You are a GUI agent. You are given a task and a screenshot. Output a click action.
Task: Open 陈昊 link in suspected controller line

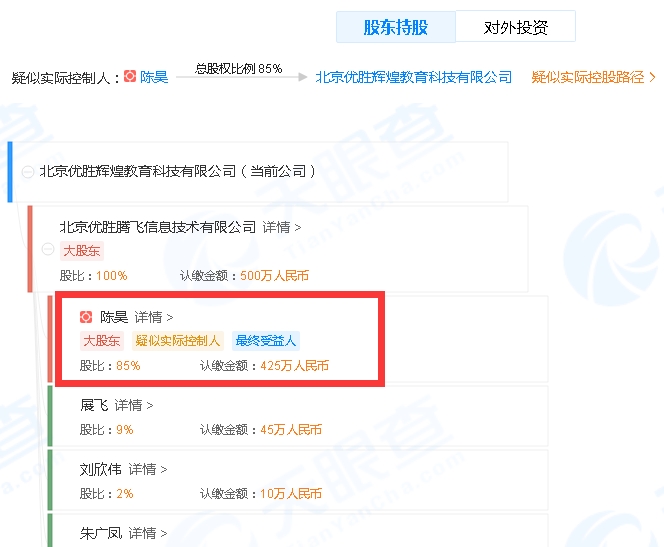pyautogui.click(x=154, y=77)
